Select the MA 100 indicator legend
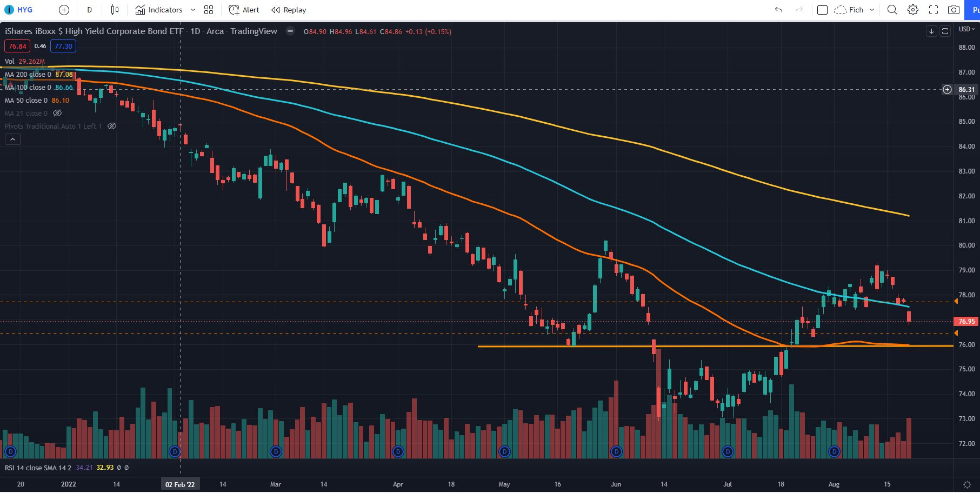The height and width of the screenshot is (493, 980). 38,88
